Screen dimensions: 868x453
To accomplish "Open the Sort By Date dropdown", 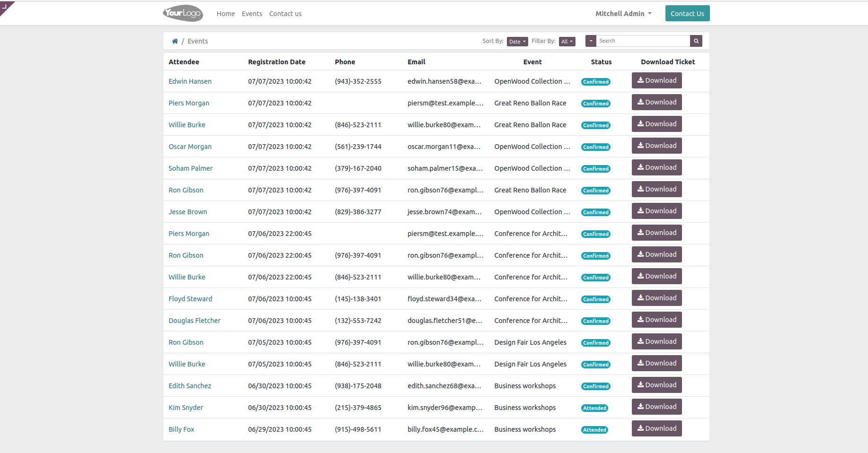I will [517, 42].
